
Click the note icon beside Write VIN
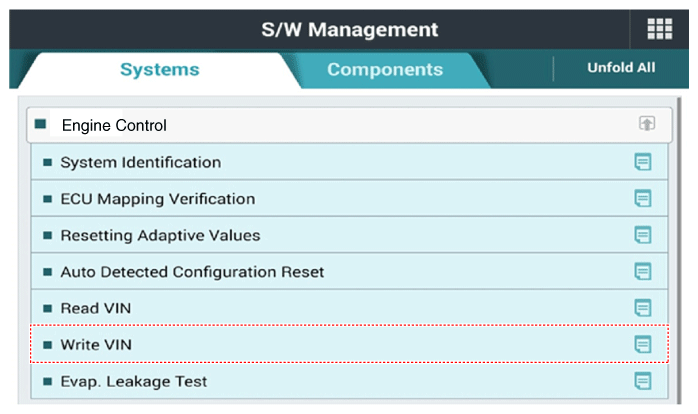pyautogui.click(x=643, y=344)
